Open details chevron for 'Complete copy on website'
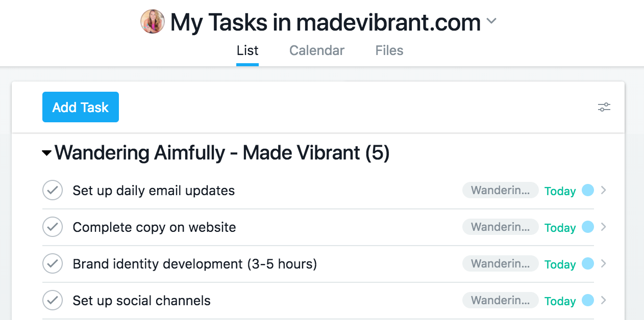The width and height of the screenshot is (644, 320). click(604, 227)
